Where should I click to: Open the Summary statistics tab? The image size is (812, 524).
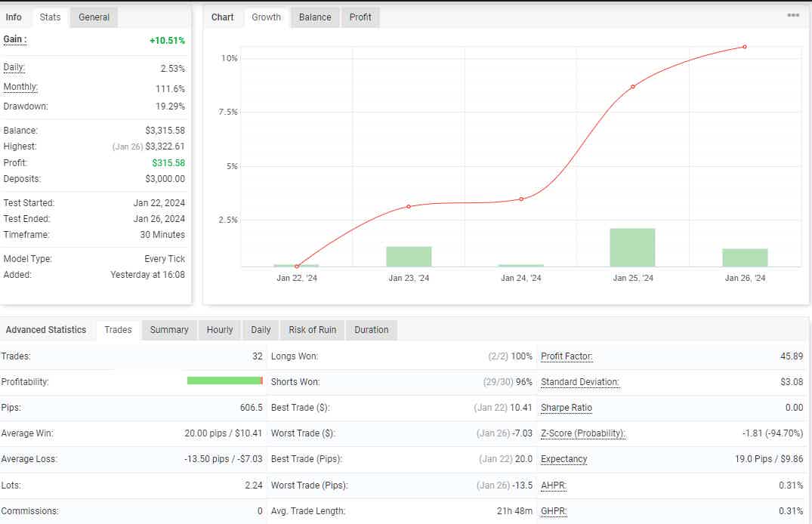click(168, 330)
